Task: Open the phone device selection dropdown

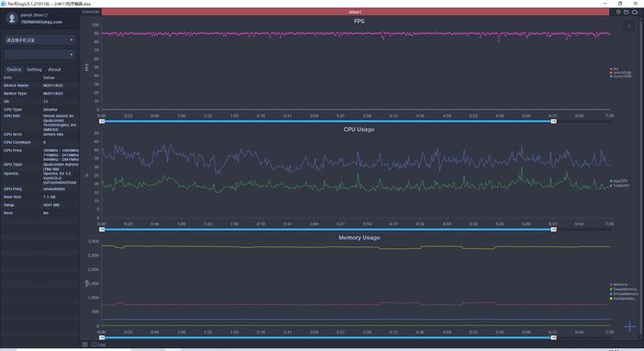Action: tap(40, 40)
